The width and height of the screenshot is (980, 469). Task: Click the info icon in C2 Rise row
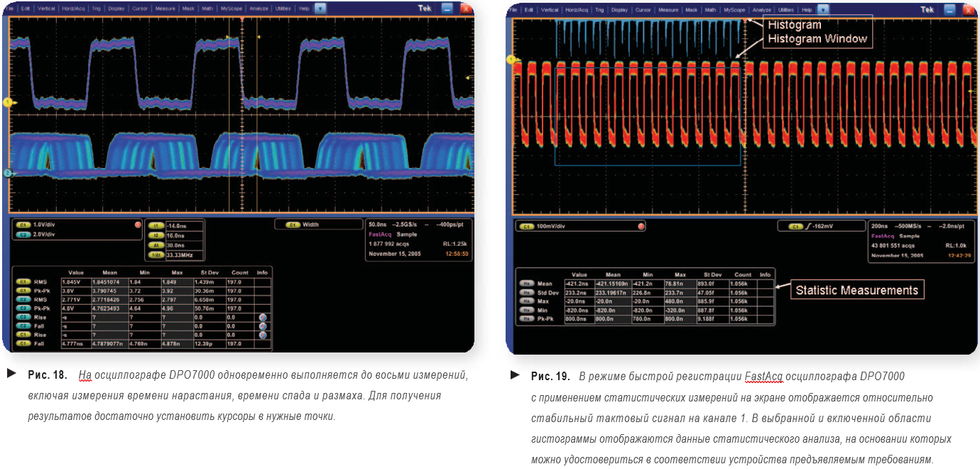pyautogui.click(x=263, y=317)
